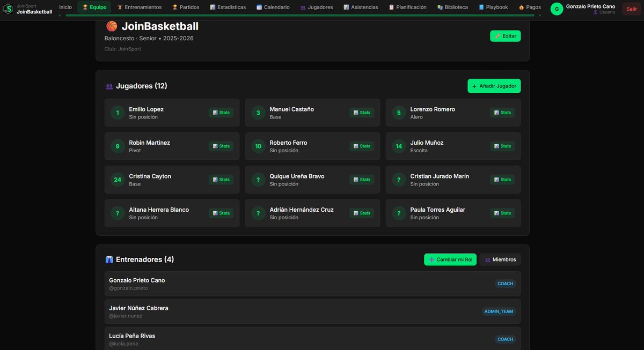Select Javier Núñez Cabrera row
This screenshot has height=350, width=644.
tap(312, 311)
